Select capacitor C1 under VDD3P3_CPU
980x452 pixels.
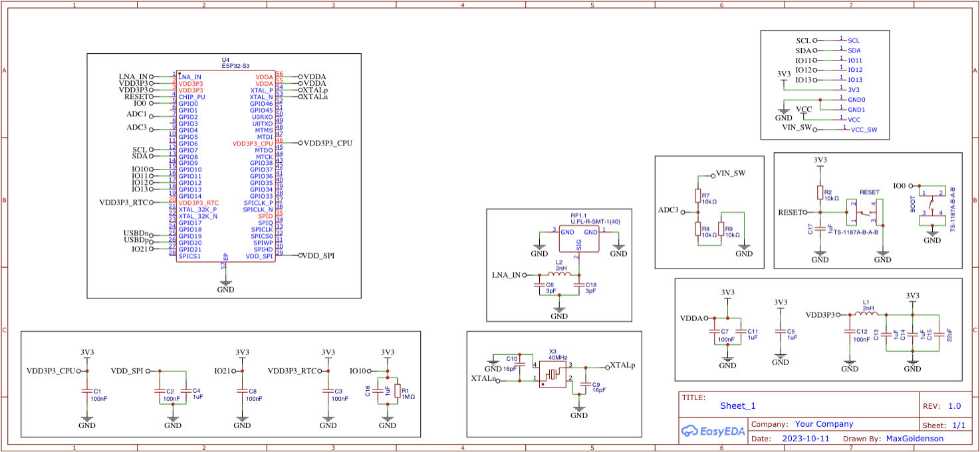[x=87, y=392]
